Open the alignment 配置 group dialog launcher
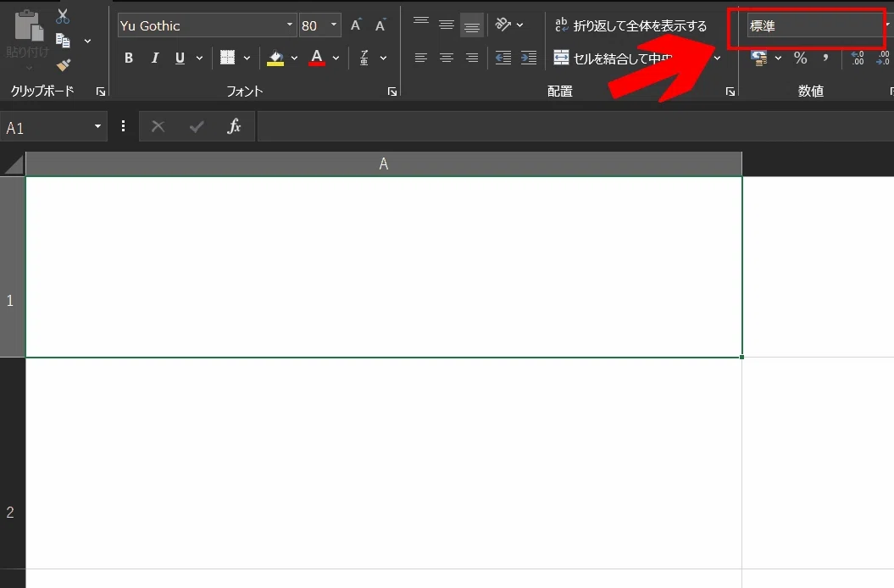 click(730, 92)
